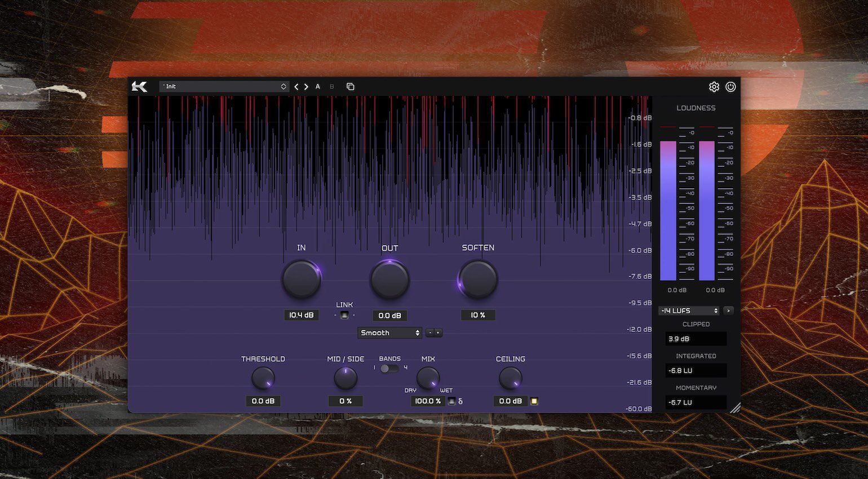
Task: Click the copy A/B state icon
Action: 350,87
